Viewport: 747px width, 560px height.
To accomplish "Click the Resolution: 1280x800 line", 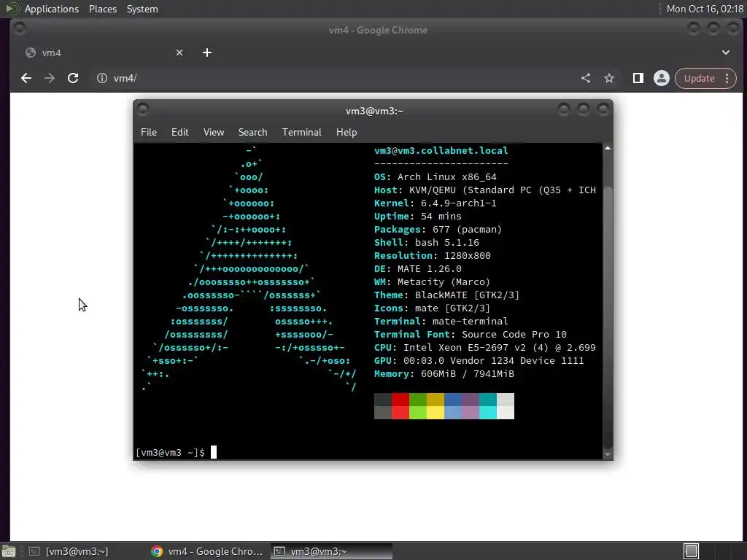I will (432, 255).
